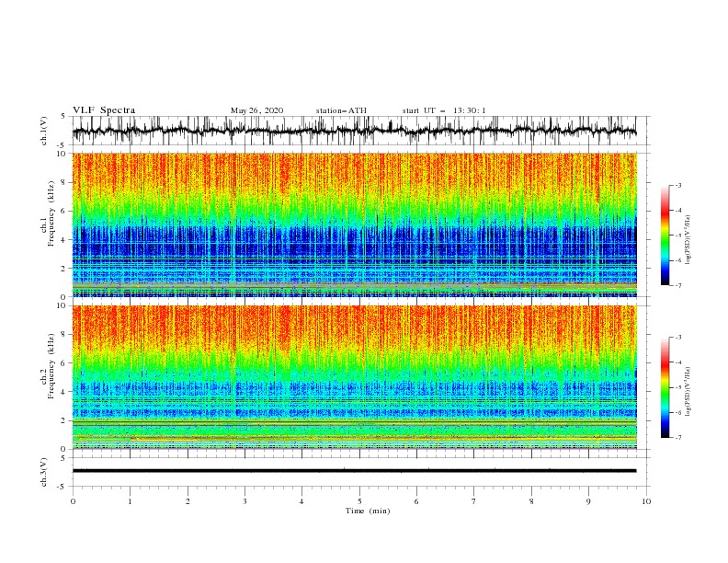This screenshot has width=728, height=563.
Task: Click the log(PSD) label beside the ch.1 color bar
Action: (x=688, y=239)
